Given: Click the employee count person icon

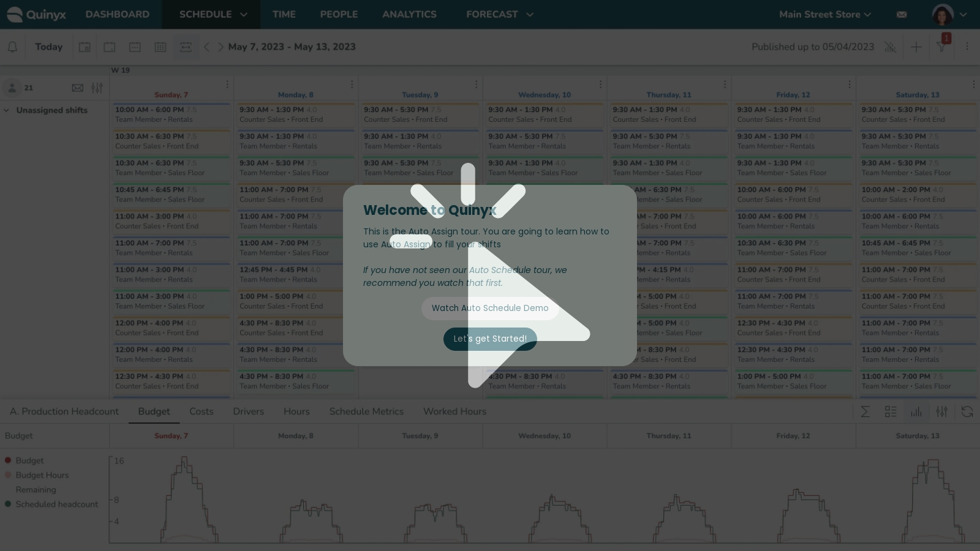Looking at the screenshot, I should coord(12,88).
